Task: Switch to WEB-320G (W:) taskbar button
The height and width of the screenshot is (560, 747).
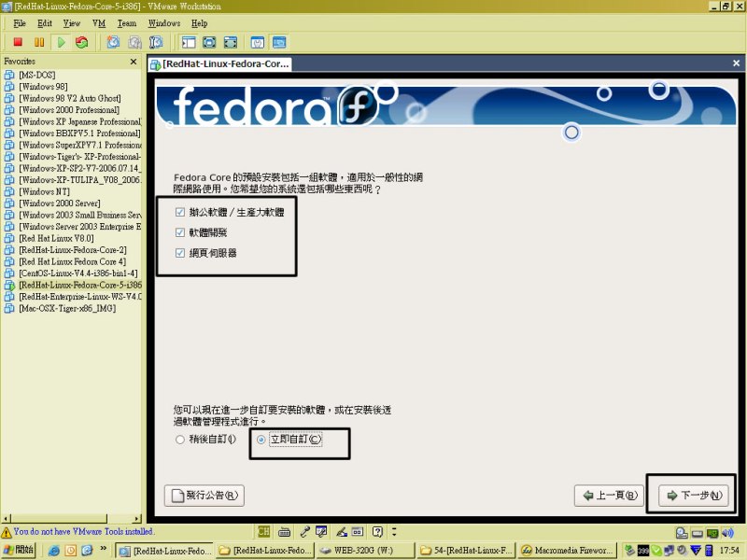Action: (x=364, y=551)
